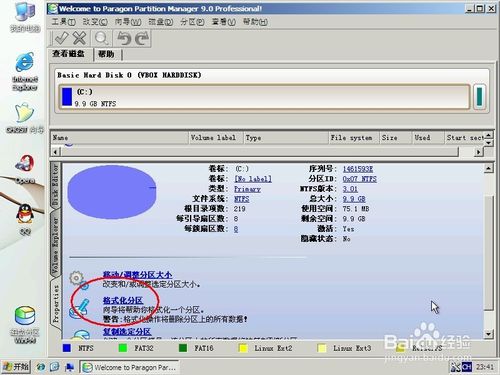Viewport: 500px width, 375px height.
Task: Select the C: partition bar on disk map
Action: coord(265,97)
